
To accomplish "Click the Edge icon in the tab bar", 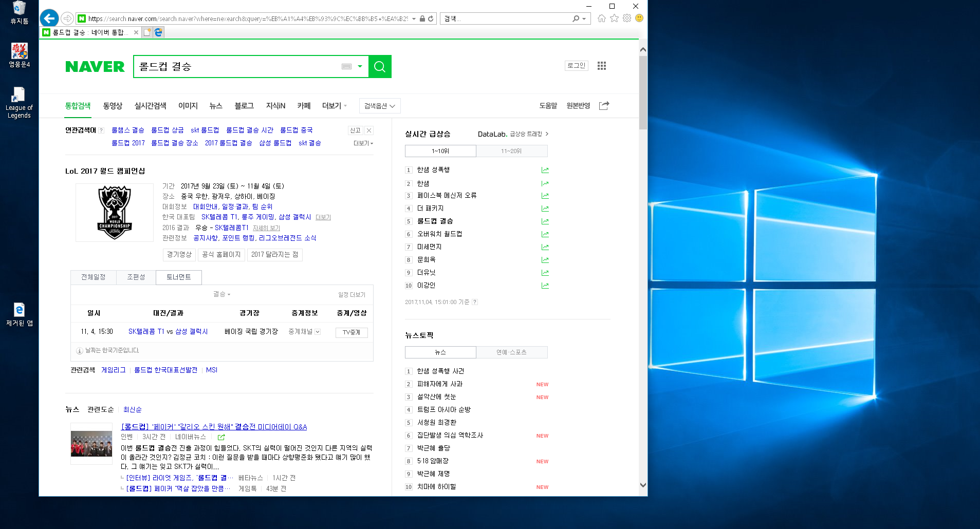I will click(x=158, y=32).
